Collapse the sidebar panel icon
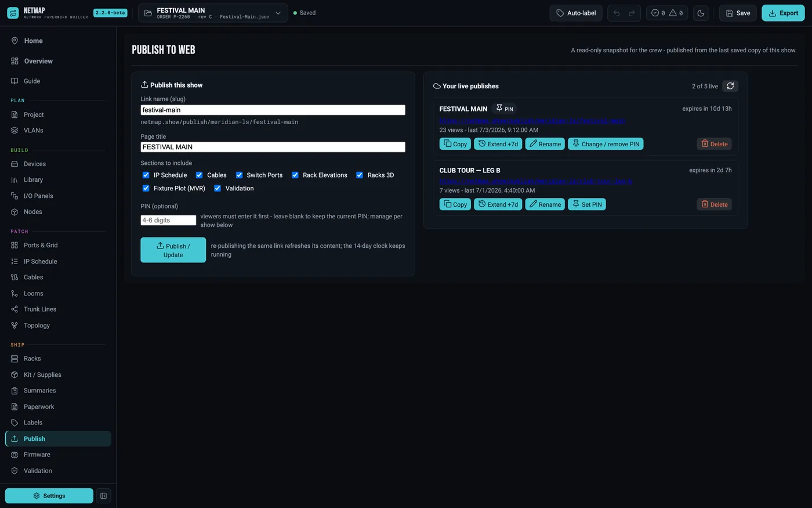 103,496
